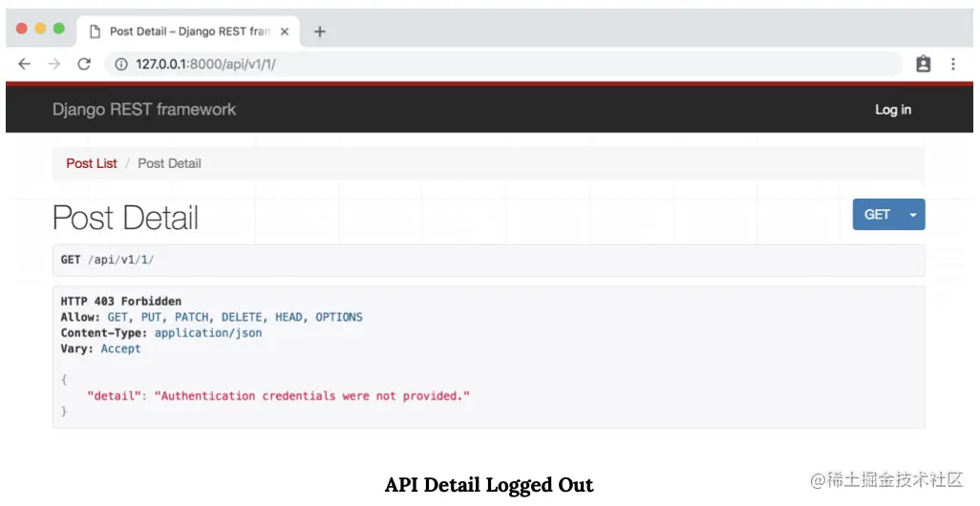This screenshot has width=980, height=506.
Task: View site info icon in address bar
Action: (121, 64)
